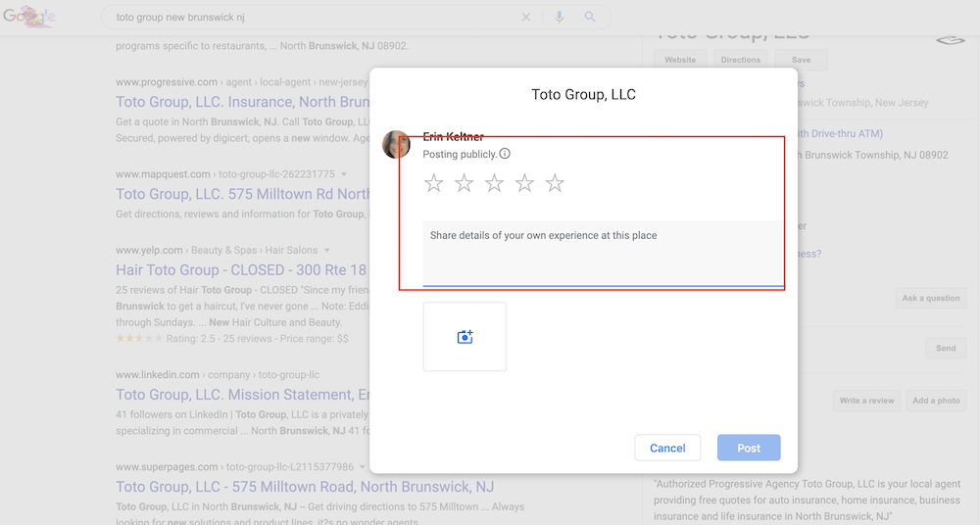Open the Superpages 575 Milltown Road result
This screenshot has width=980, height=525.
click(x=305, y=487)
